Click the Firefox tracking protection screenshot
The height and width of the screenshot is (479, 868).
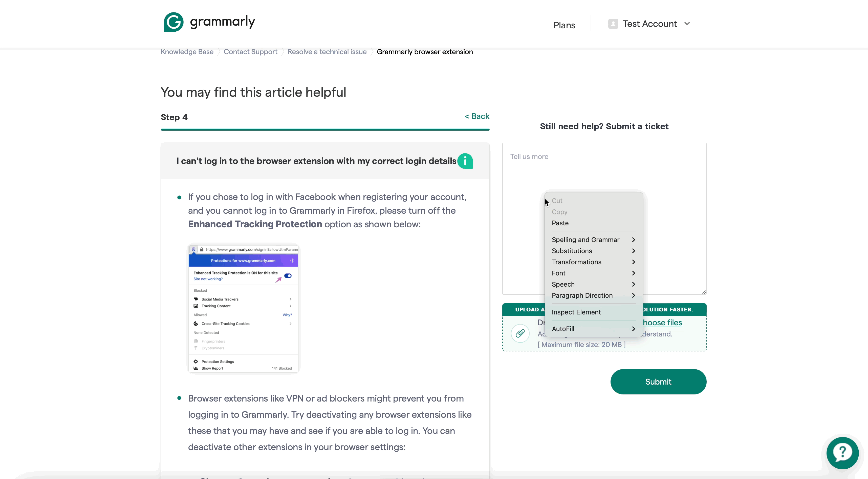coord(243,309)
